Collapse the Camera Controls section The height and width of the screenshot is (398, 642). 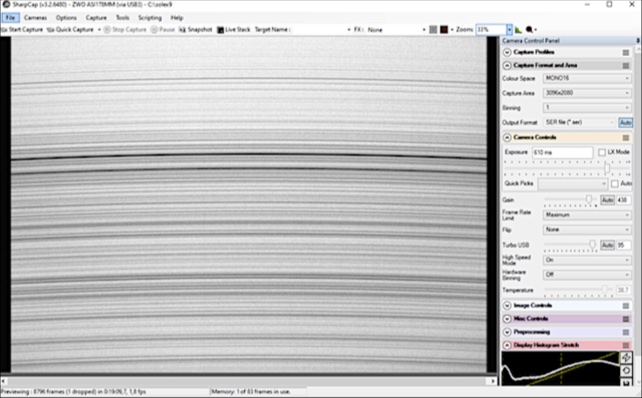507,137
